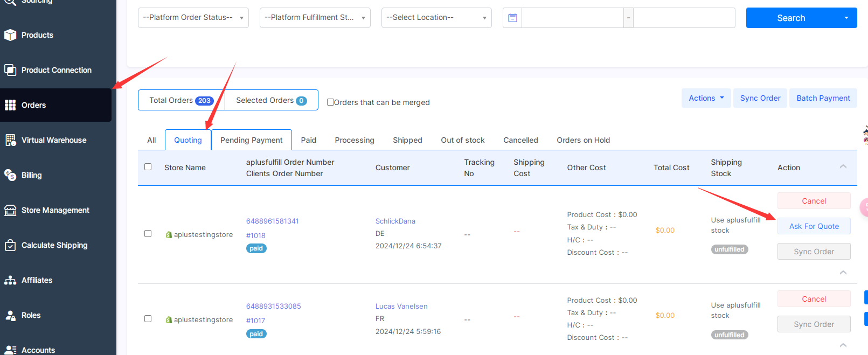Click the start date input field

[x=572, y=18]
